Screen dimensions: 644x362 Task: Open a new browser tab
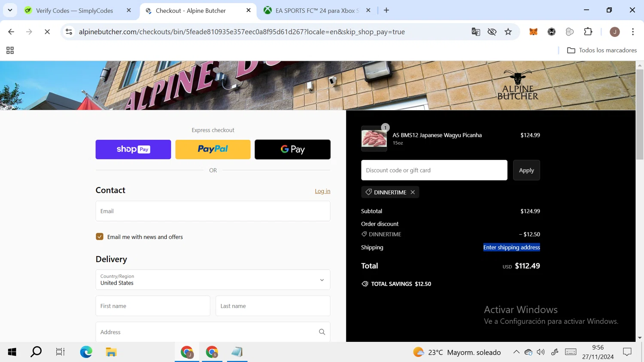(386, 10)
